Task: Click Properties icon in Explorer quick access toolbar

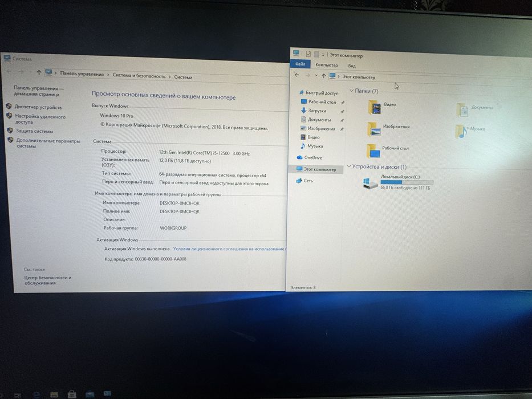Action: [x=308, y=54]
